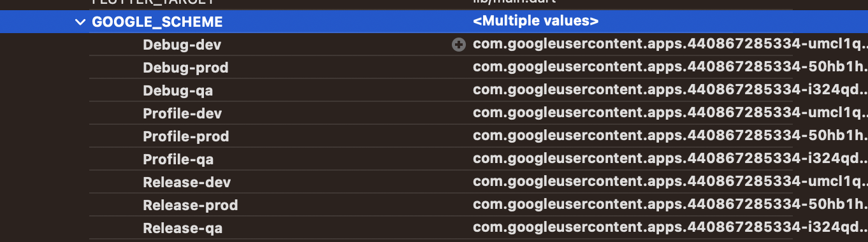Image resolution: width=868 pixels, height=242 pixels.
Task: Edit the Debug-dev scheme value
Action: tap(670, 45)
